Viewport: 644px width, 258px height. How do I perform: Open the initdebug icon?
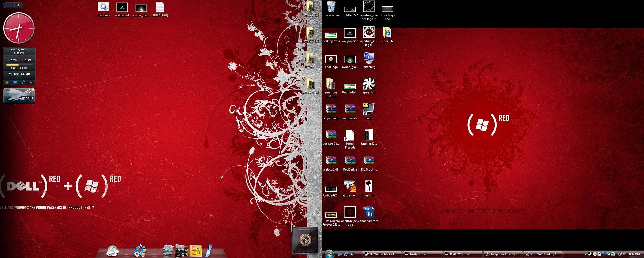(x=369, y=60)
